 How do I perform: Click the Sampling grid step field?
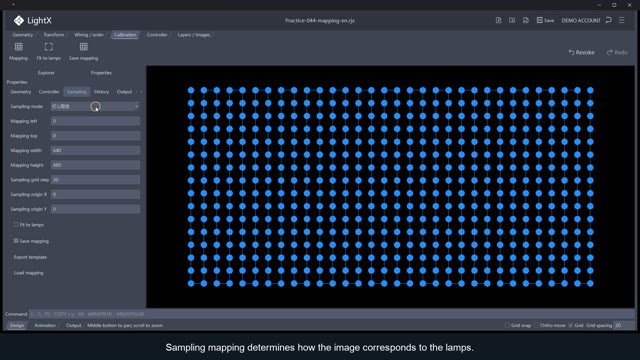click(x=95, y=180)
